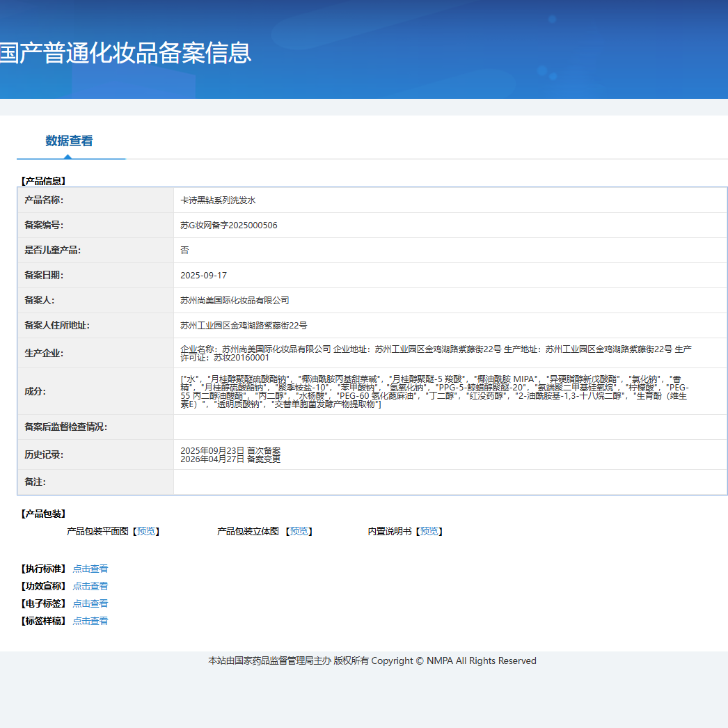Click the 历史记录 row label
Screen dimensions: 728x728
coord(44,454)
